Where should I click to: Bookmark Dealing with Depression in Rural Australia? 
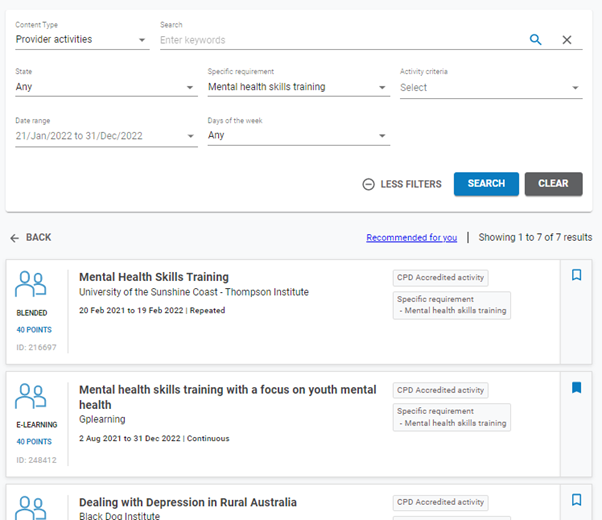[x=576, y=500]
